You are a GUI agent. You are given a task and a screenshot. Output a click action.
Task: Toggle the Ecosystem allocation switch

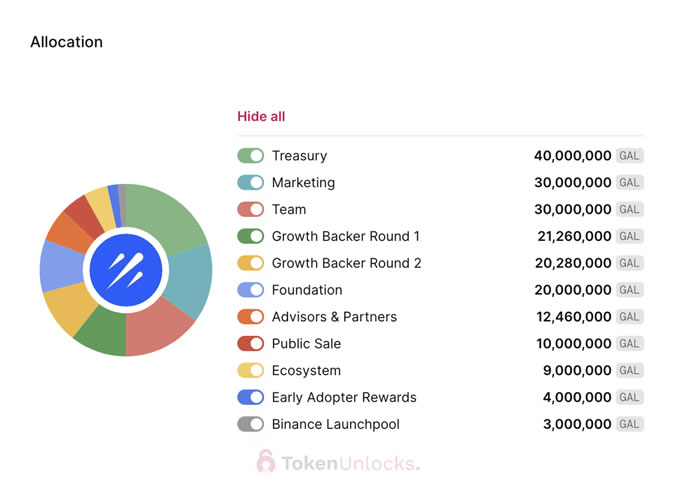250,371
